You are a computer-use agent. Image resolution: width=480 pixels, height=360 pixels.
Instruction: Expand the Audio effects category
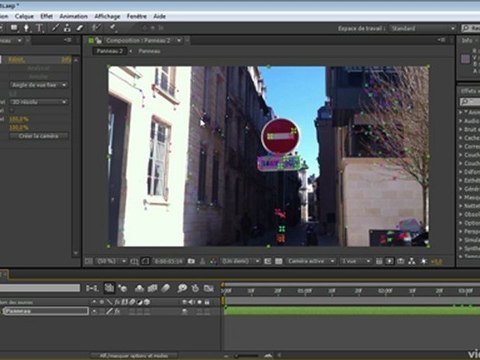pos(461,121)
